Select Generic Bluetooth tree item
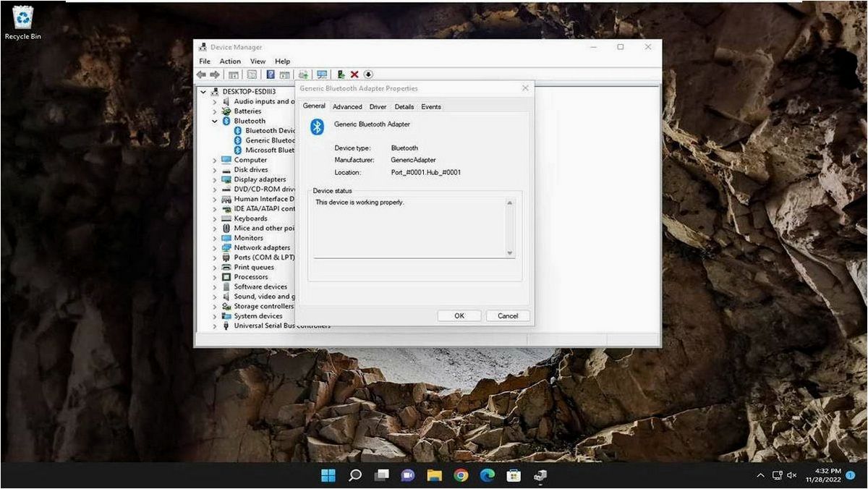The height and width of the screenshot is (489, 868). [x=271, y=140]
